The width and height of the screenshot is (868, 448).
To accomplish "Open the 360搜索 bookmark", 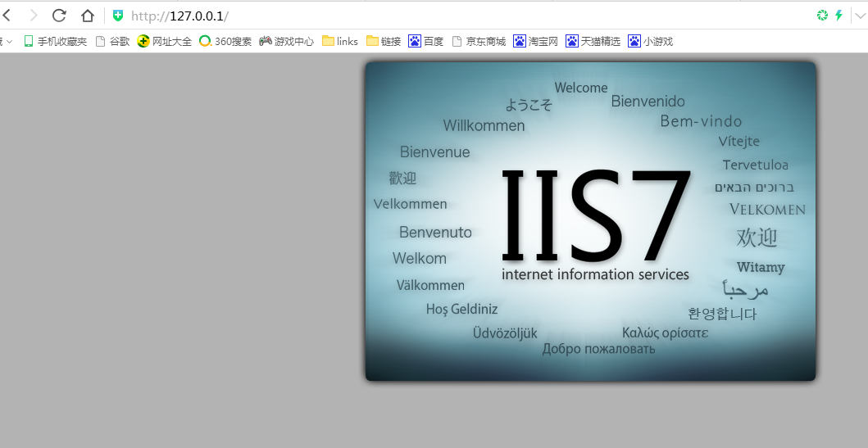I will click(225, 42).
